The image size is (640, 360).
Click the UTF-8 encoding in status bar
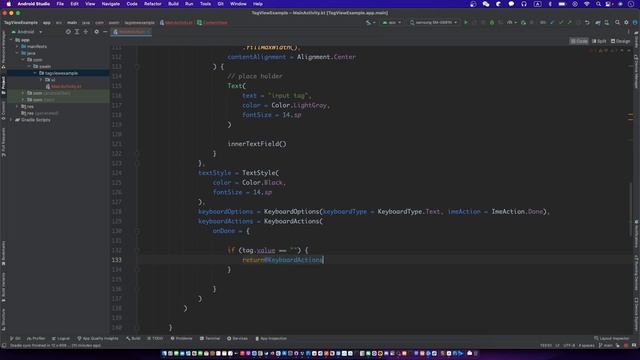pyautogui.click(x=569, y=345)
